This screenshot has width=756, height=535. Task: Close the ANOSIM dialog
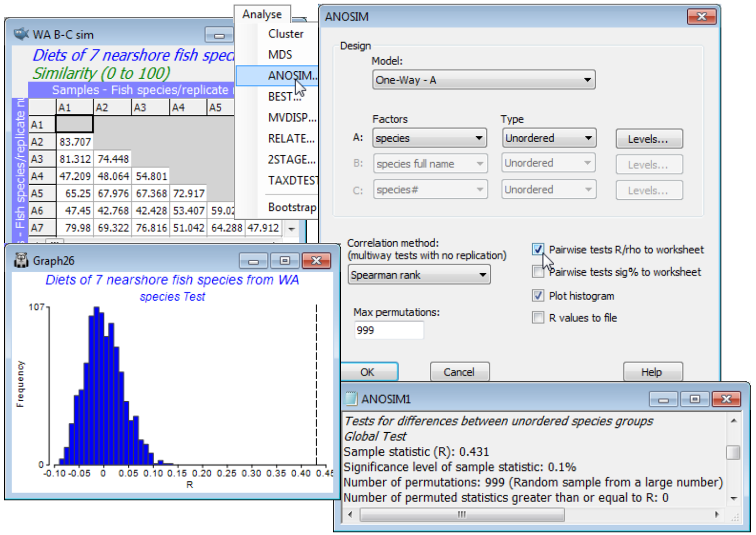[x=701, y=17]
